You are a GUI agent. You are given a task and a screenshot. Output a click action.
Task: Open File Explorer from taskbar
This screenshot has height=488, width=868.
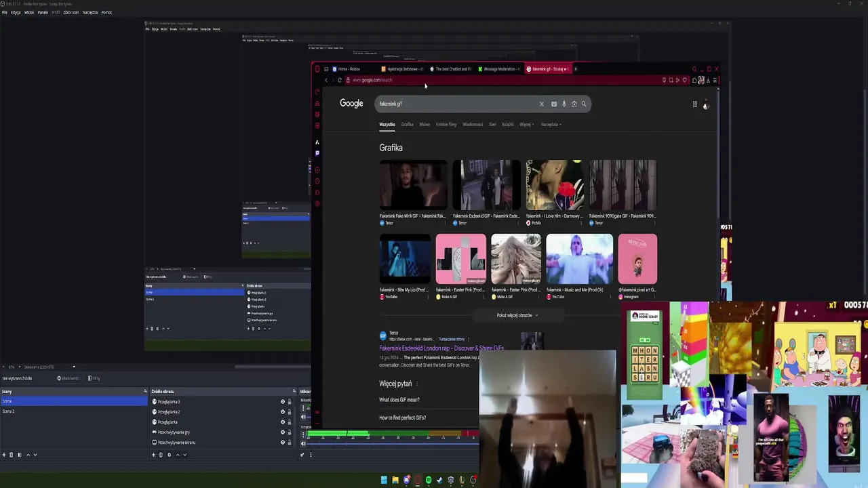[x=395, y=480]
